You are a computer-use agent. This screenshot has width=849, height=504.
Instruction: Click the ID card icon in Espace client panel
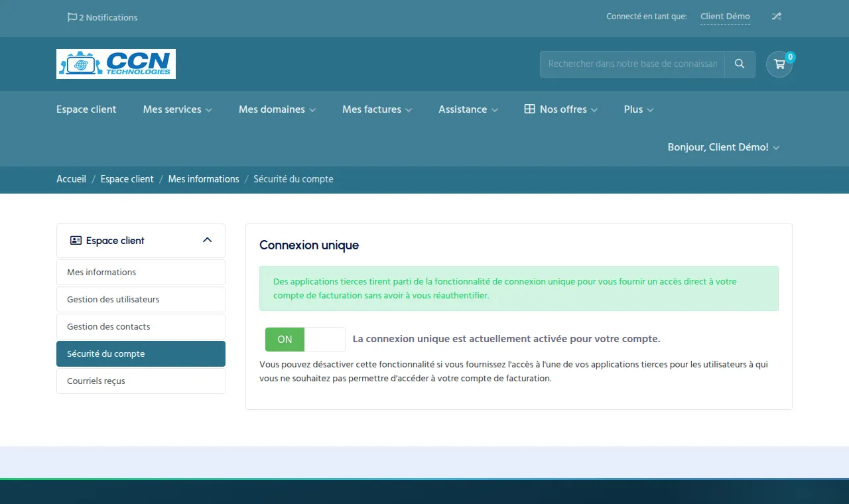point(76,241)
